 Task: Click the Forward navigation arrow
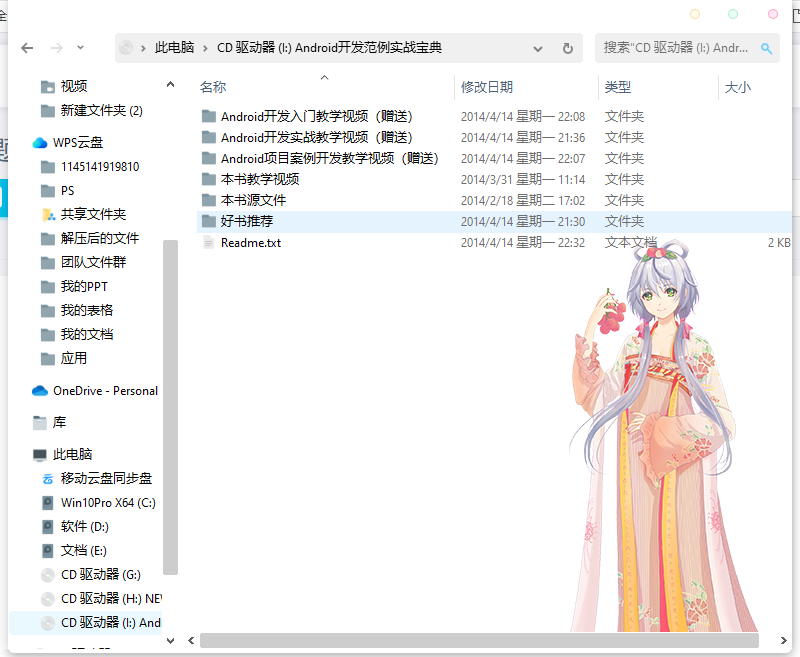[57, 48]
